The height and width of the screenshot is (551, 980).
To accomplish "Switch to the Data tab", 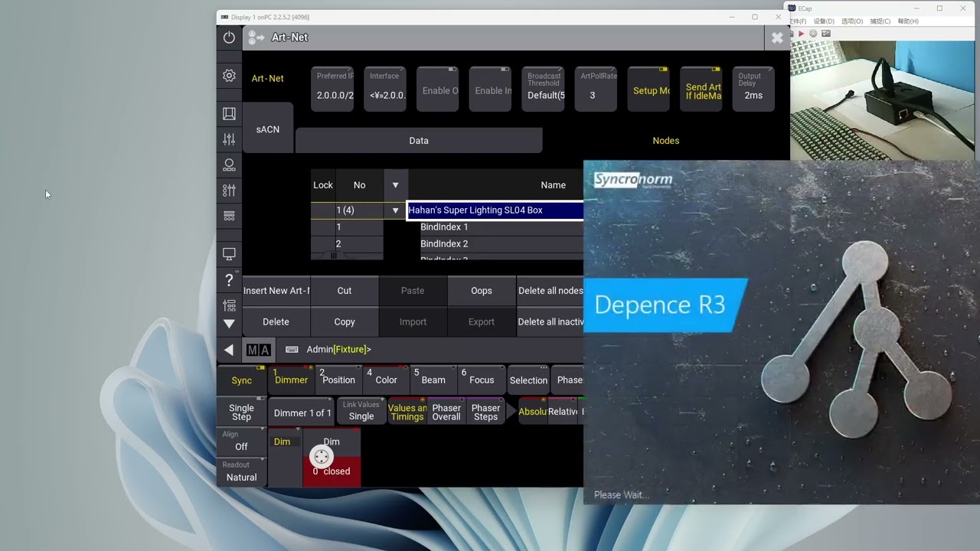I will click(419, 141).
